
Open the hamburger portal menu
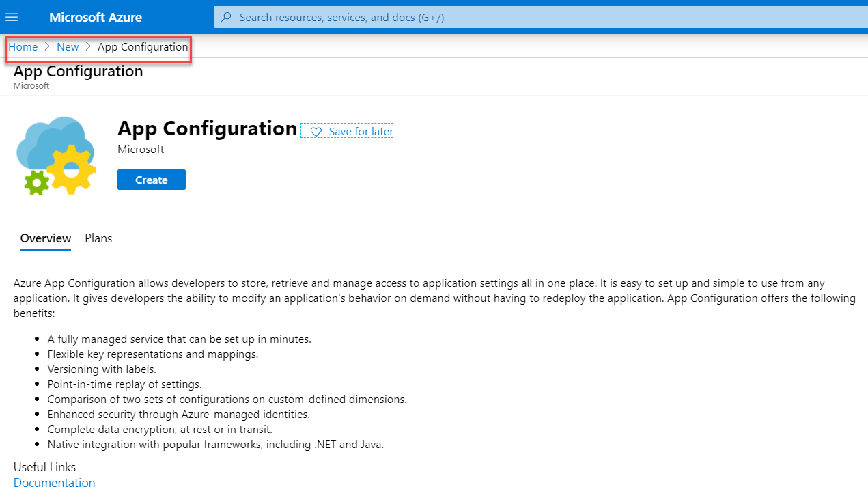coord(12,17)
